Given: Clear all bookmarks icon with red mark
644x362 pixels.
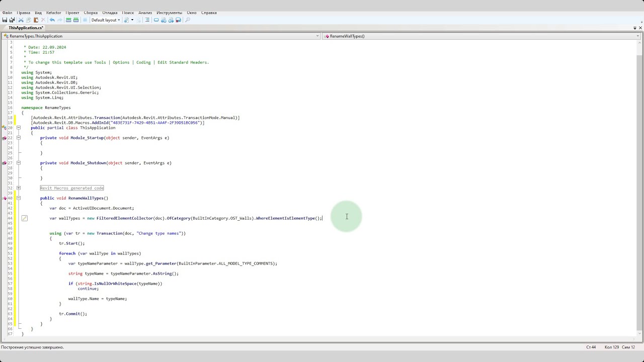Looking at the screenshot, I should [178, 20].
